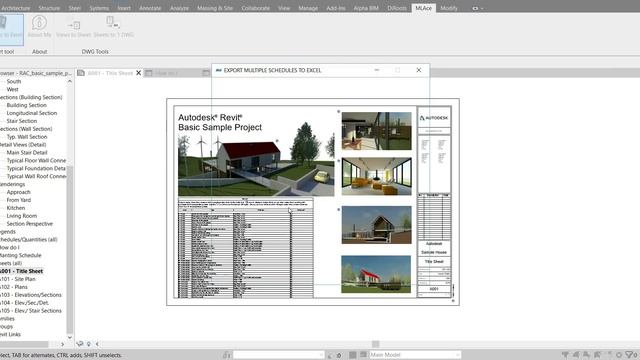The width and height of the screenshot is (640, 360).
Task: Select the Approach rendering
Action: 18,192
